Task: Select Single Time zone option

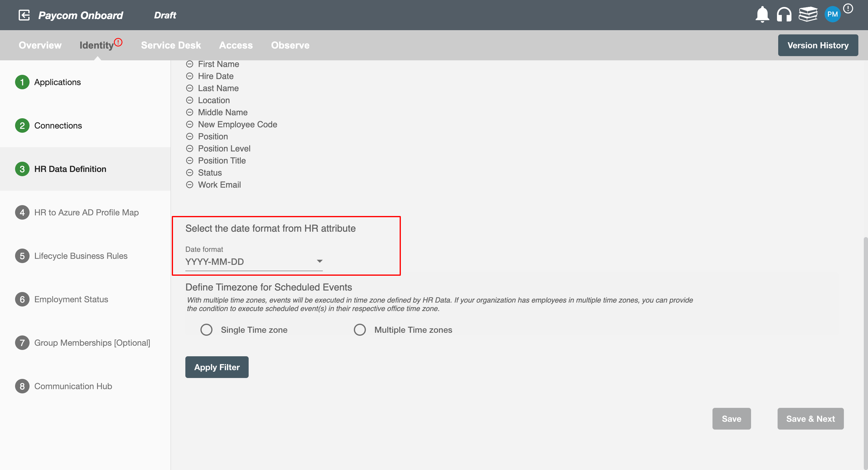Action: (x=206, y=330)
